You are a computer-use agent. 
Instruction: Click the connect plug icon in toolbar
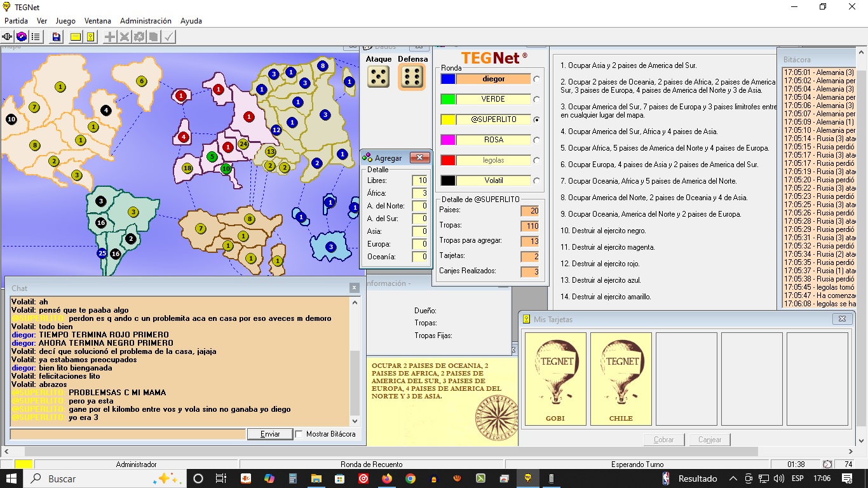[8, 37]
